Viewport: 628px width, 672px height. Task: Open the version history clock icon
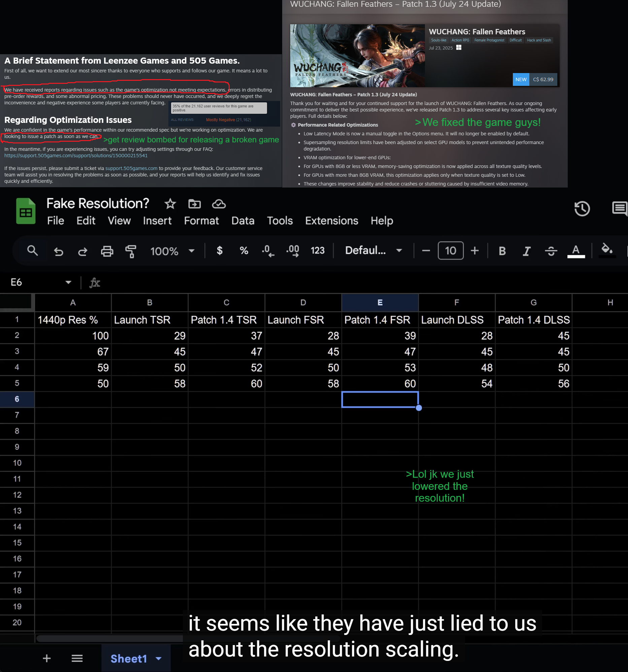tap(582, 208)
